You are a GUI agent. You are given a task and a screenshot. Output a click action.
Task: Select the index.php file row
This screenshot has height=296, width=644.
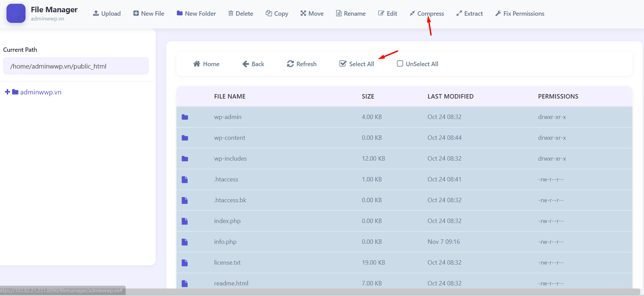click(227, 221)
